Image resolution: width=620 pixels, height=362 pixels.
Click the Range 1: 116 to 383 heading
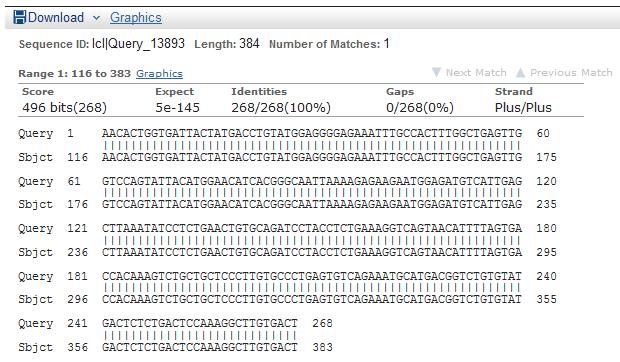[x=74, y=74]
